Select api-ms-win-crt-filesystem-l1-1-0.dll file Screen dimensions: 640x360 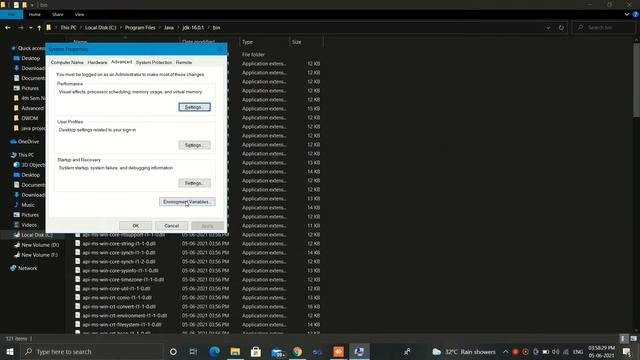(x=122, y=324)
